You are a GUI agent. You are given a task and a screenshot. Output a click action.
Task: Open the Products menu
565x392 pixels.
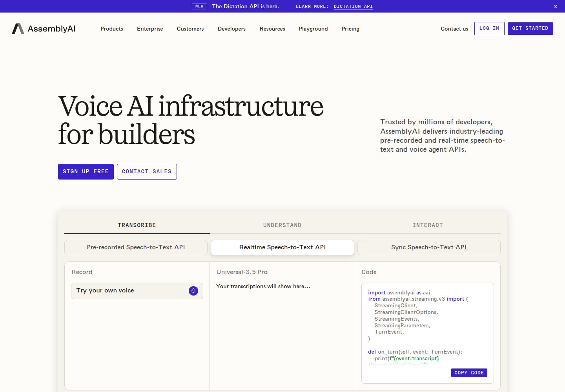coord(112,29)
